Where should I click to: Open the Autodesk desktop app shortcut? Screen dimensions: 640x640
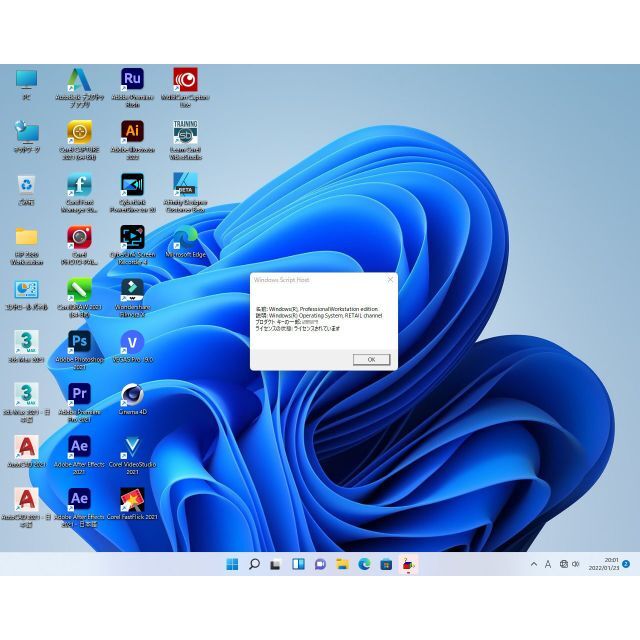(x=80, y=88)
